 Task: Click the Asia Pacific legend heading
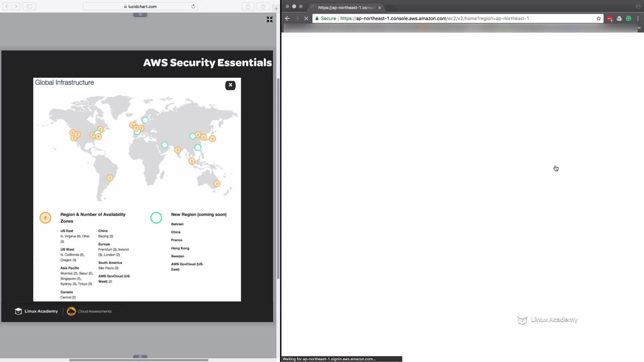point(70,268)
